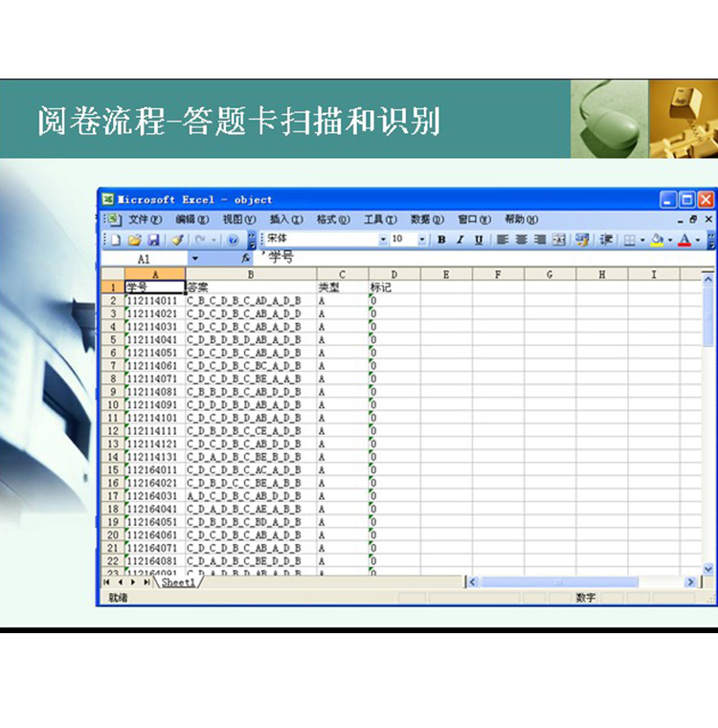
Task: Open the 视图 menu
Action: tap(239, 219)
